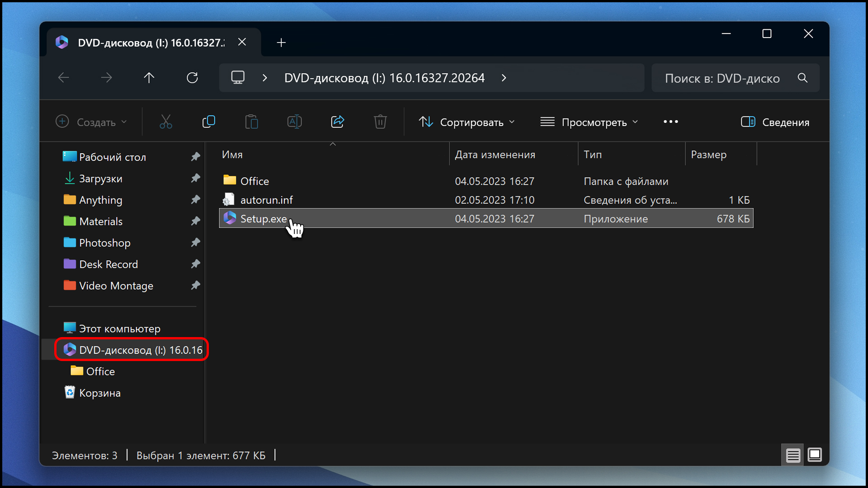Select Setup.exe in the file list

click(263, 219)
